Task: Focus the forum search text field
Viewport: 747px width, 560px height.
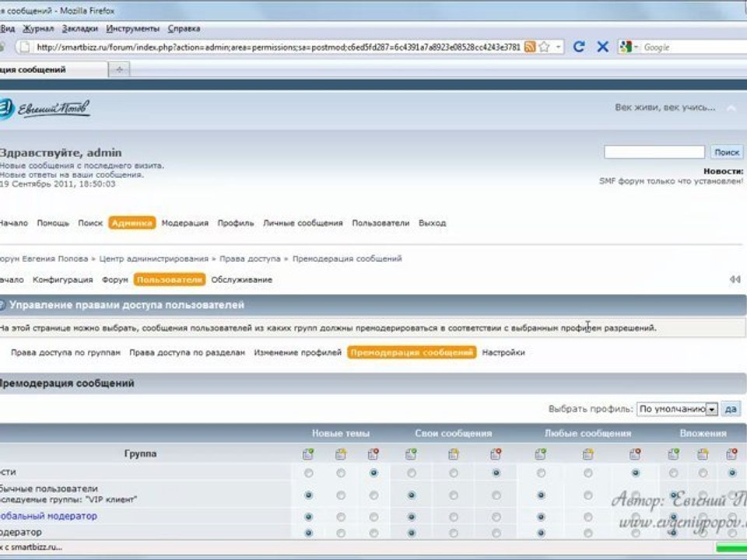Action: tap(654, 152)
